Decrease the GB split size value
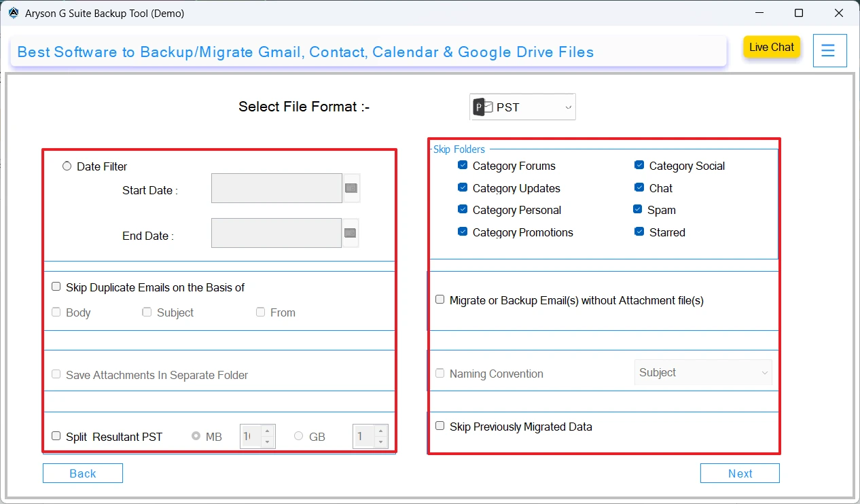The width and height of the screenshot is (860, 504). coord(380,442)
